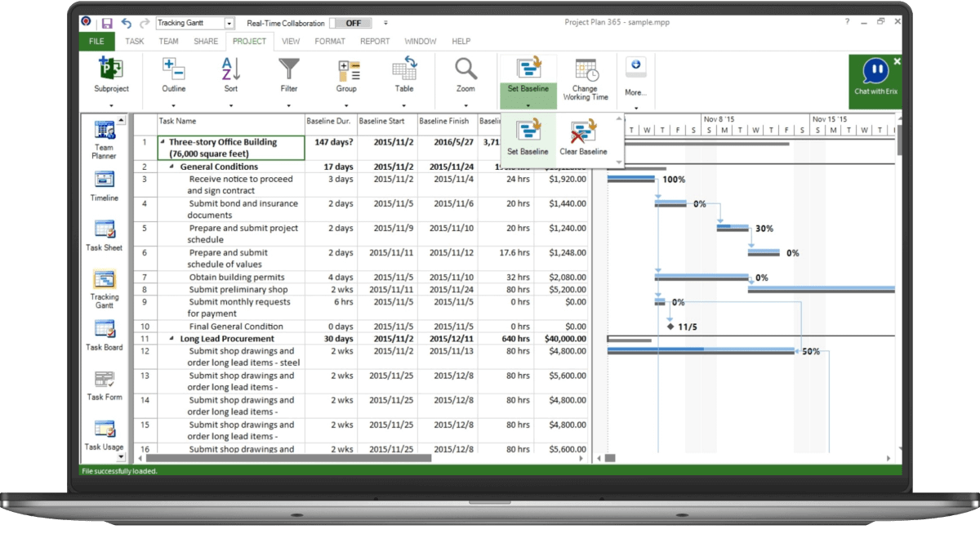Expand the Subproject dropdown arrow

(x=110, y=106)
